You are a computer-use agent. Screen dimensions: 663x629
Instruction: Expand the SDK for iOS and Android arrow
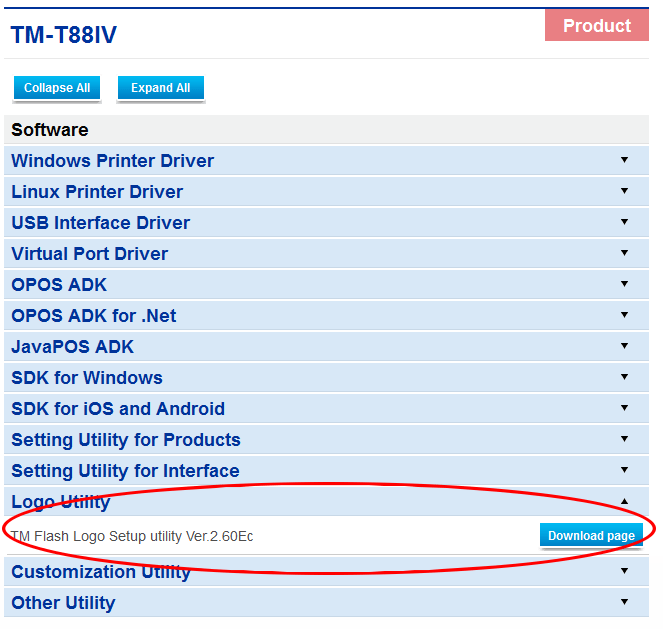click(624, 407)
